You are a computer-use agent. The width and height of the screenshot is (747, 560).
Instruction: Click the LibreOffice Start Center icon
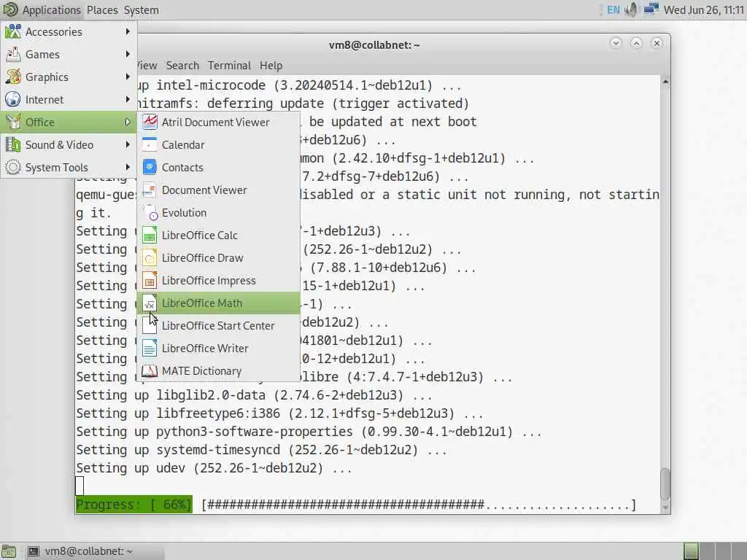150,326
